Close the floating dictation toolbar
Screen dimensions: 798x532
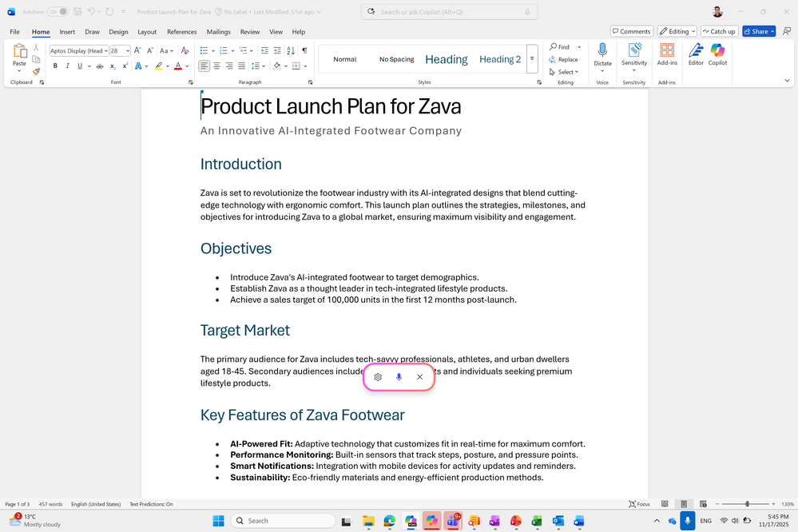pos(420,377)
